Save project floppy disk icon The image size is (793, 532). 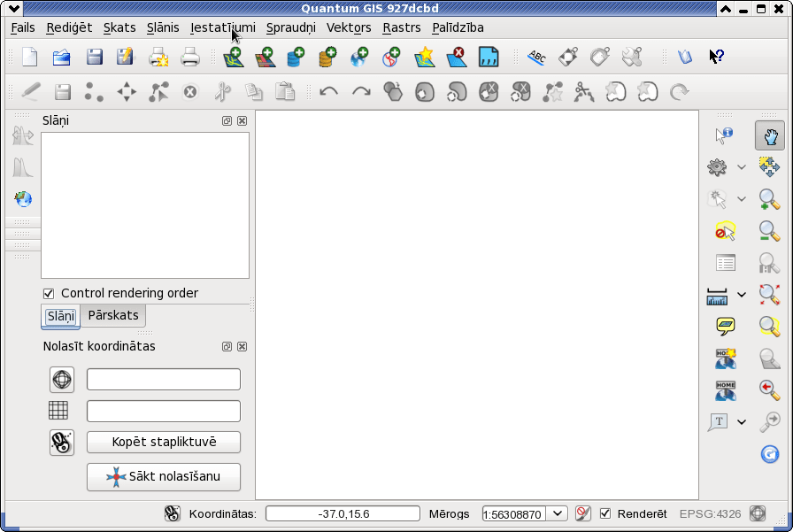click(94, 57)
